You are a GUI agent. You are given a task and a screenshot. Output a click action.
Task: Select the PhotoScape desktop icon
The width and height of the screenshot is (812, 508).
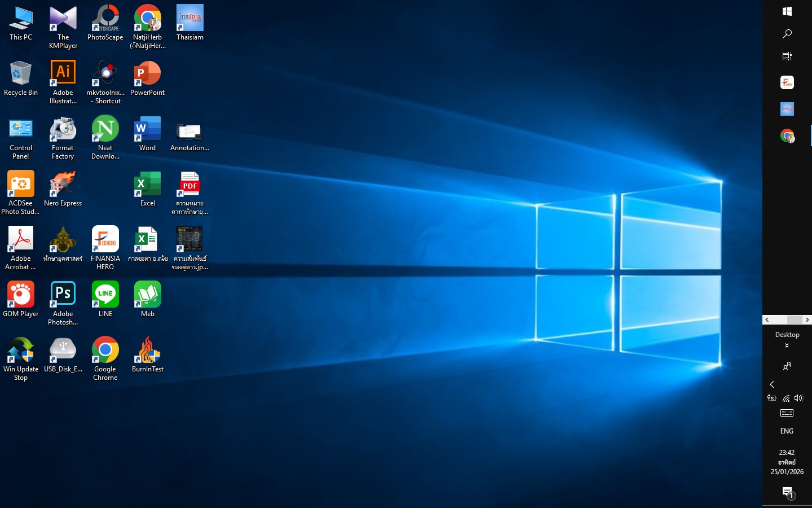pyautogui.click(x=105, y=23)
